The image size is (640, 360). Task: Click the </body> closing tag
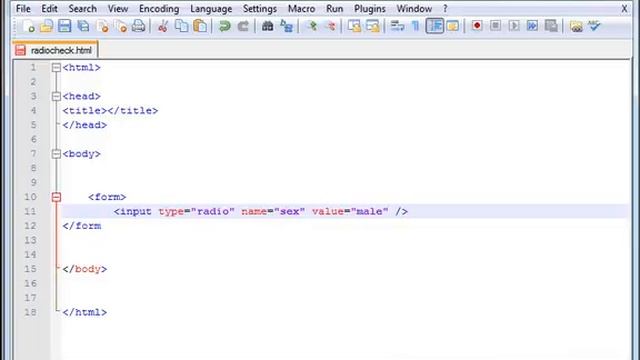84,269
